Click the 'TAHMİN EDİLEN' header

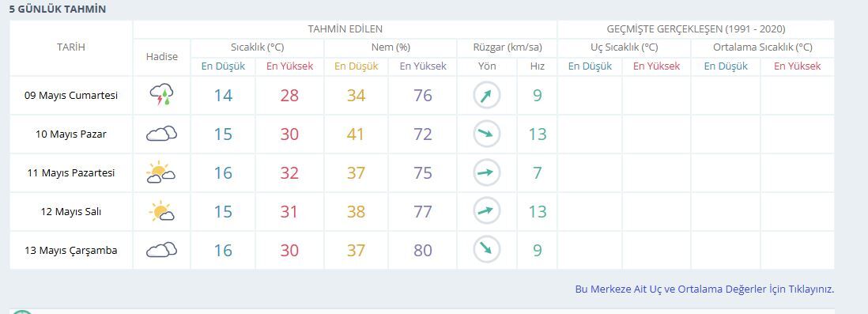(345, 29)
